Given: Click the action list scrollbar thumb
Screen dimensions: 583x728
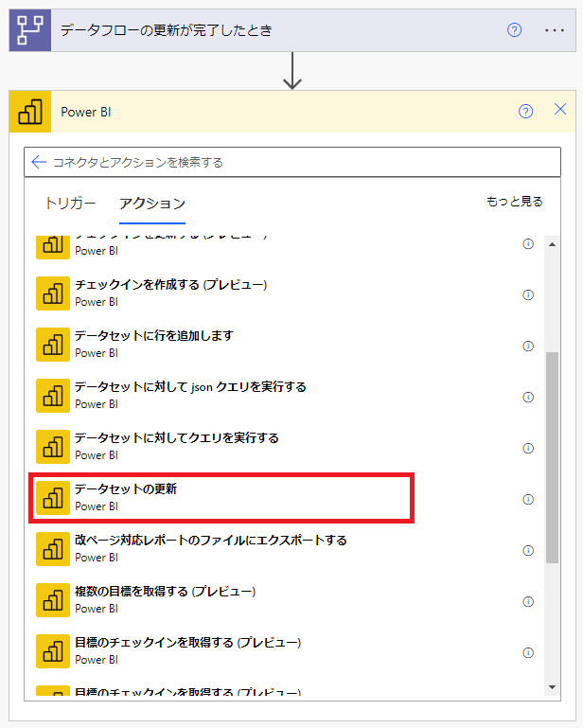Looking at the screenshot, I should tap(552, 457).
